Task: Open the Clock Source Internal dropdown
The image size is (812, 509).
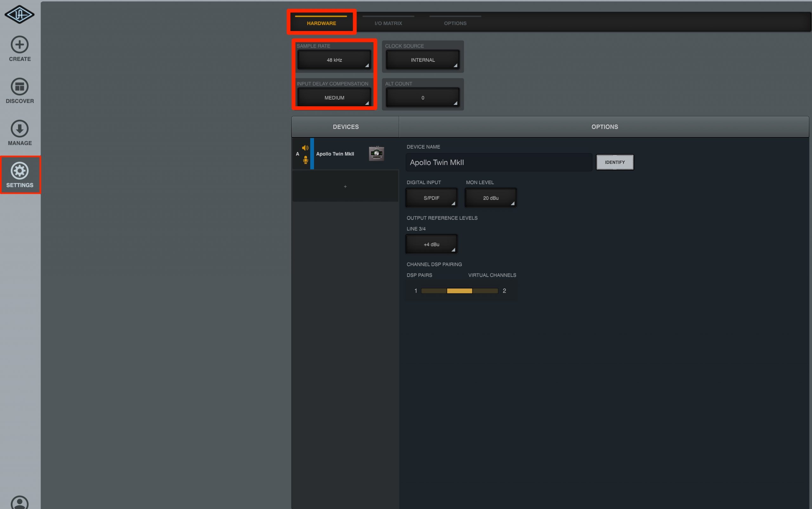Action: click(x=422, y=60)
